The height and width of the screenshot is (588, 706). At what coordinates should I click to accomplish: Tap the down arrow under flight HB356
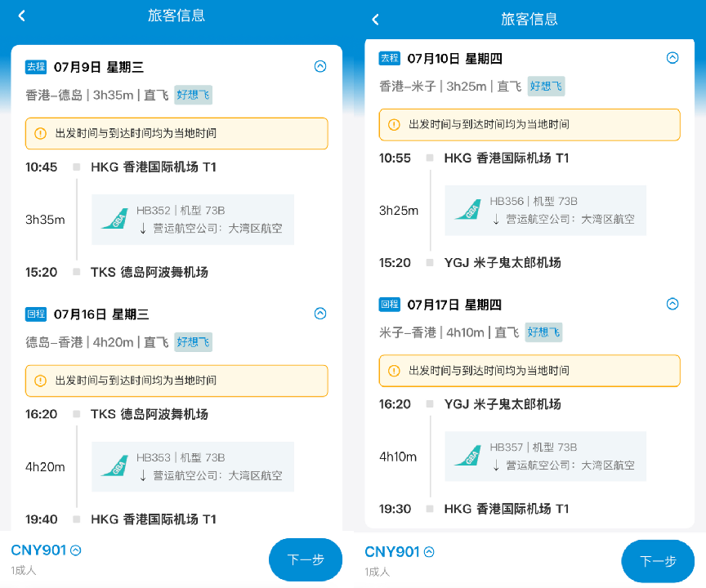pyautogui.click(x=496, y=219)
